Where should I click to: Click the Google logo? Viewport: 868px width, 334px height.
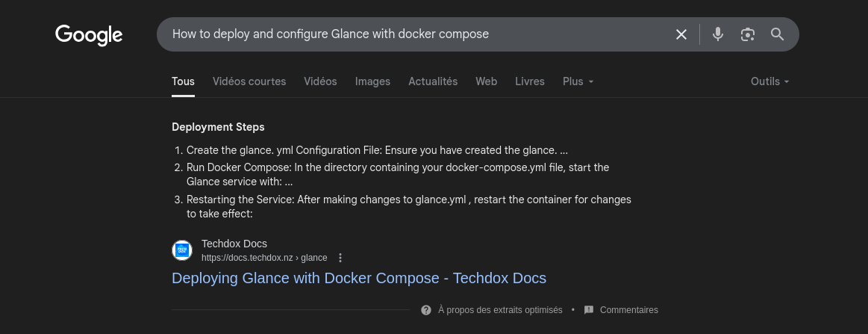(x=89, y=34)
